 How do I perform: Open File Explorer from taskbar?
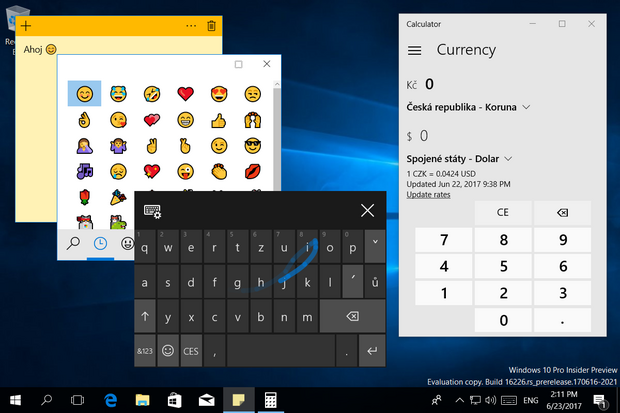142,400
